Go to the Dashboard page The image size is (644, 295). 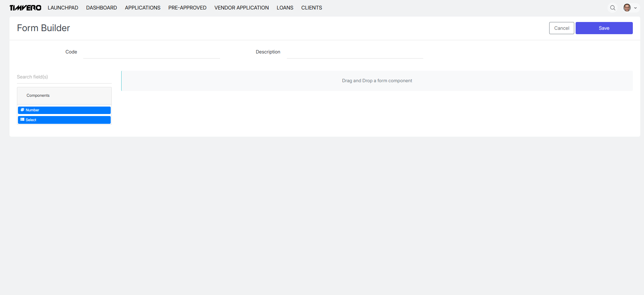(102, 8)
